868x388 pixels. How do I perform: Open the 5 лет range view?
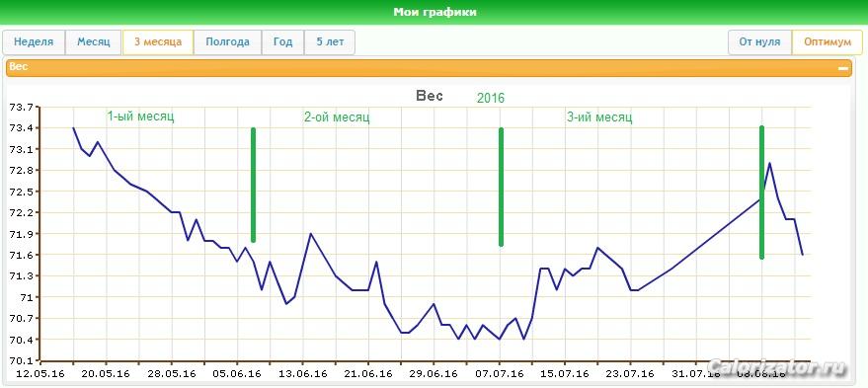tap(330, 42)
